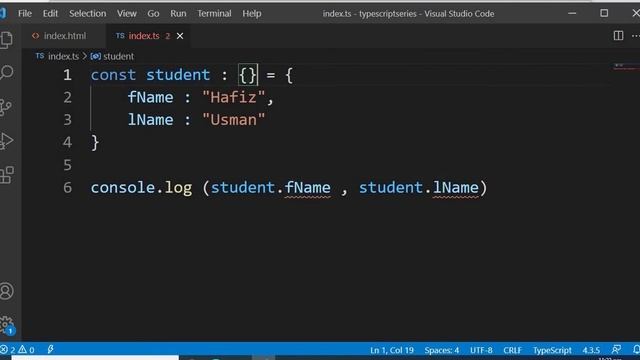Open the Go menu
The width and height of the screenshot is (640, 360).
[x=153, y=13]
